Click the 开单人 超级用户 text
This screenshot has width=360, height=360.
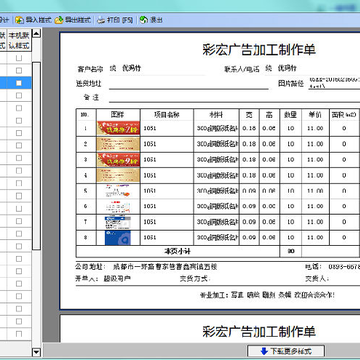click(x=103, y=279)
